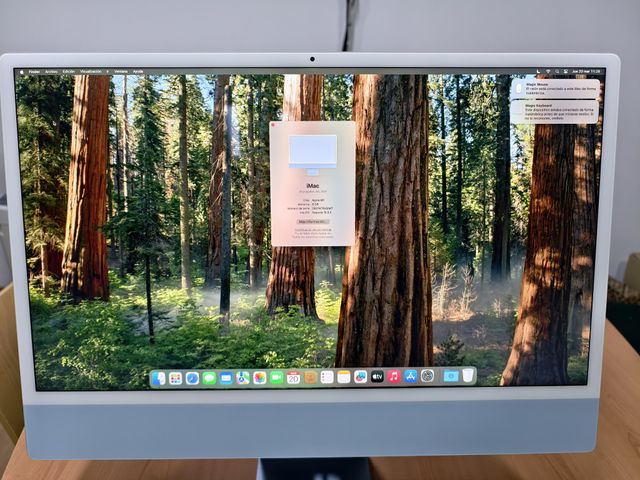Open the Photos app in the Dock
This screenshot has height=480, width=640.
pos(260,378)
